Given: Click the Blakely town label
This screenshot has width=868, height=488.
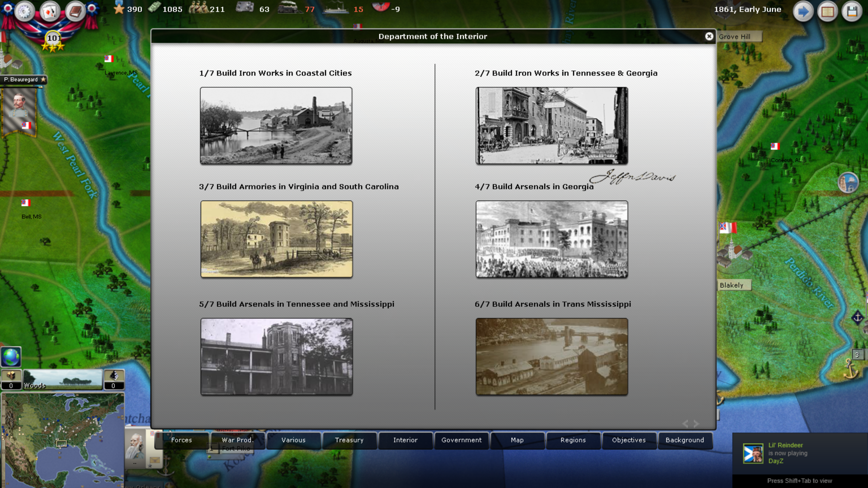Looking at the screenshot, I should pyautogui.click(x=735, y=285).
